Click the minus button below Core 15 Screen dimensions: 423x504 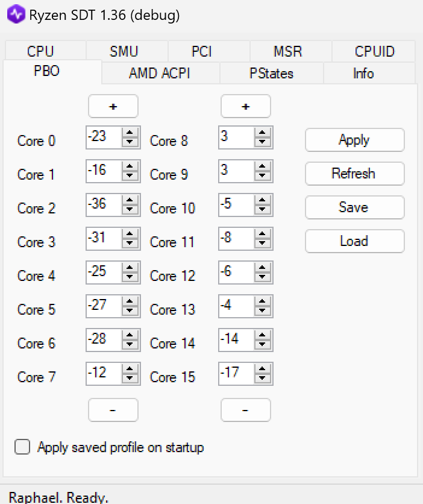pos(246,411)
